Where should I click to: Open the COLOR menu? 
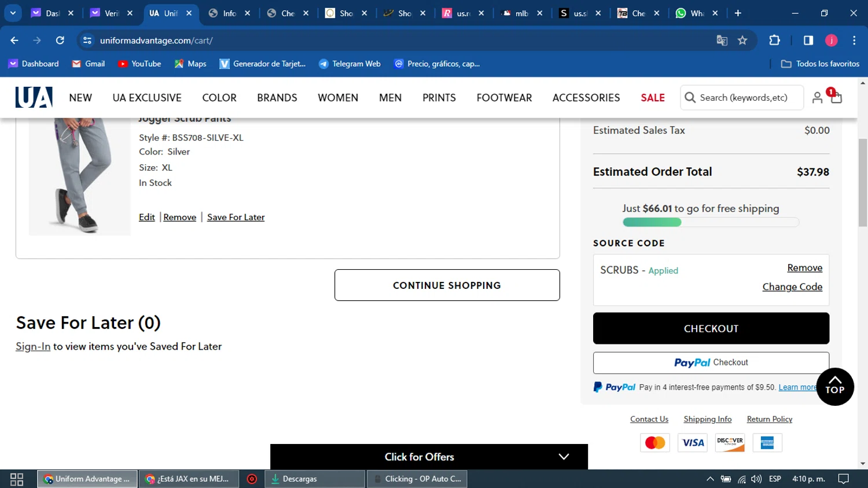click(219, 98)
